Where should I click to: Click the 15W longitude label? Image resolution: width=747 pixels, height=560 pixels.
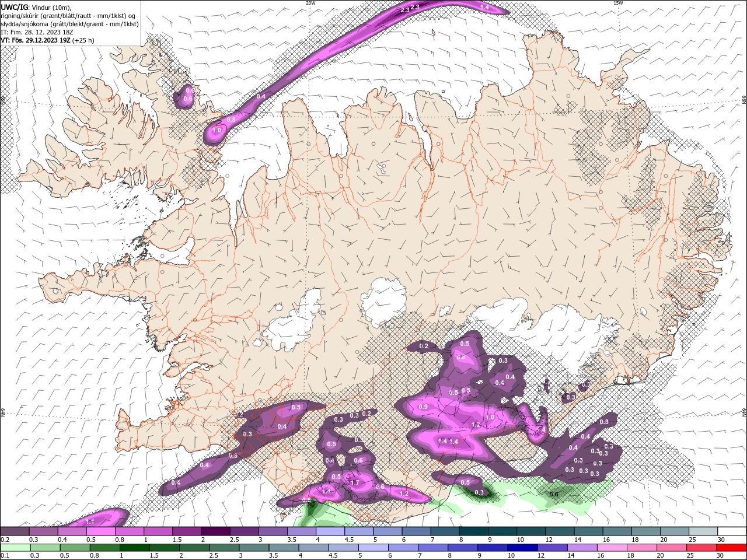(x=618, y=3)
